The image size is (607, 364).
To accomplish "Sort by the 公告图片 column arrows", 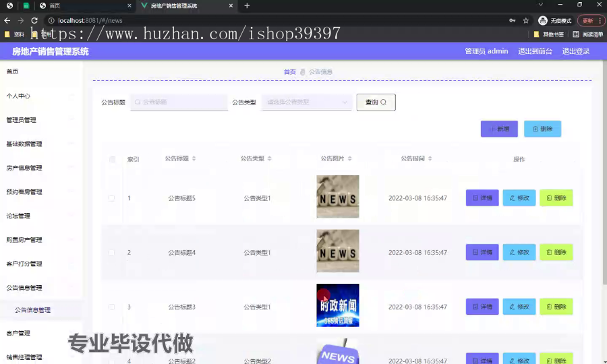I will tap(349, 158).
